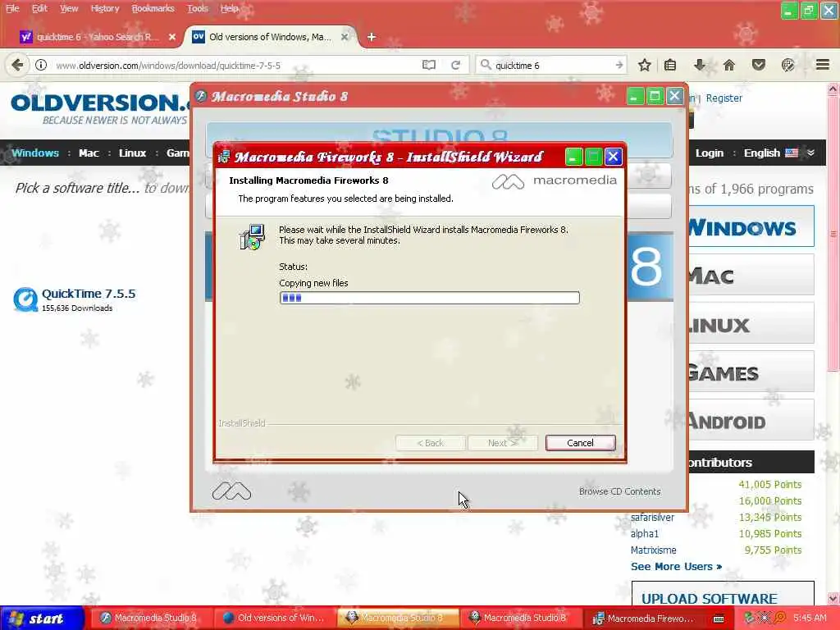This screenshot has height=630, width=840.
Task: Click Mac platform button in sidebar
Action: [x=751, y=274]
